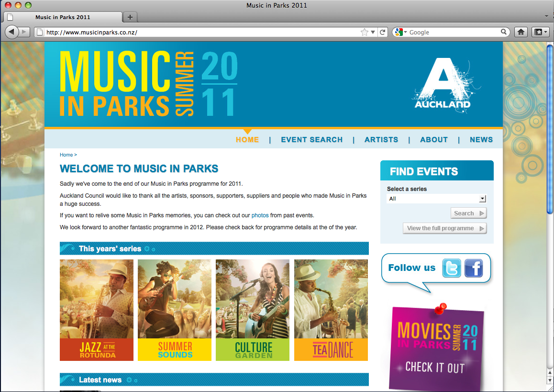Follow the photos link in welcome text

coord(260,215)
